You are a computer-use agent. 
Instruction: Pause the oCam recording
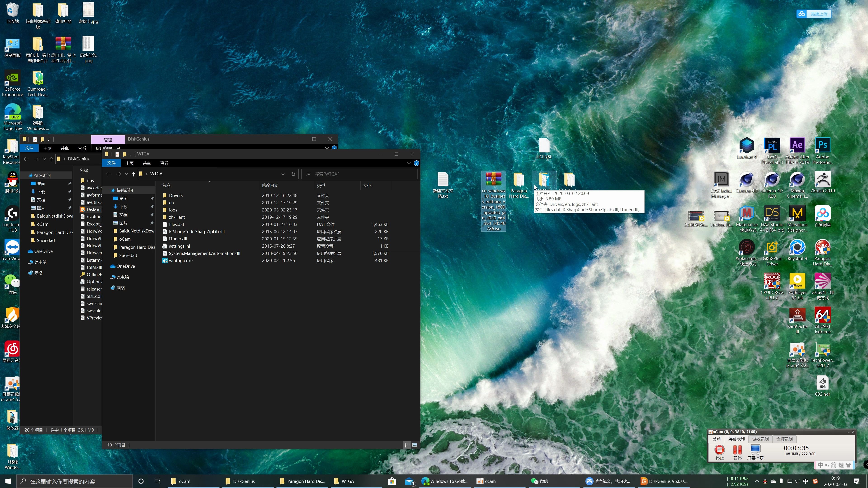tap(737, 450)
